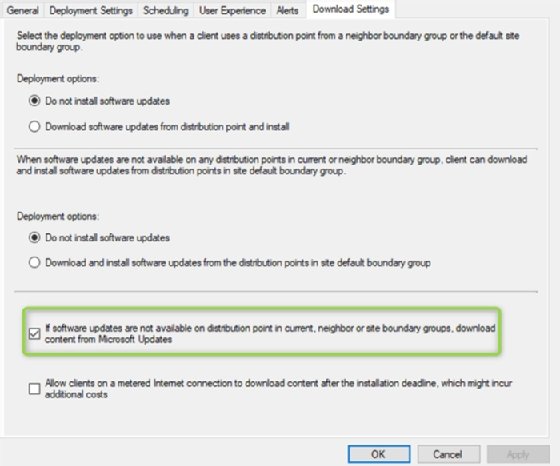Screen dimensions: 560x466
Task: Click the neighbor boundary group description paragraph
Action: point(268,41)
